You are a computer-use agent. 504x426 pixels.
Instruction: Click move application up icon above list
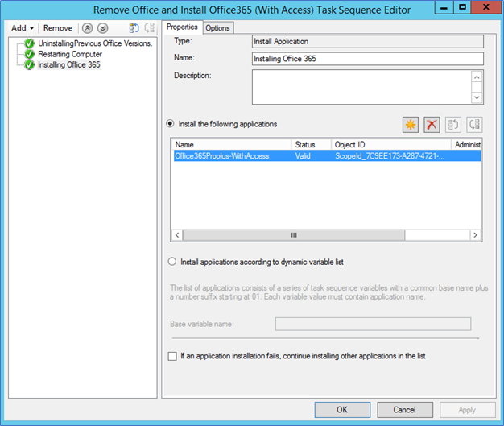point(453,125)
